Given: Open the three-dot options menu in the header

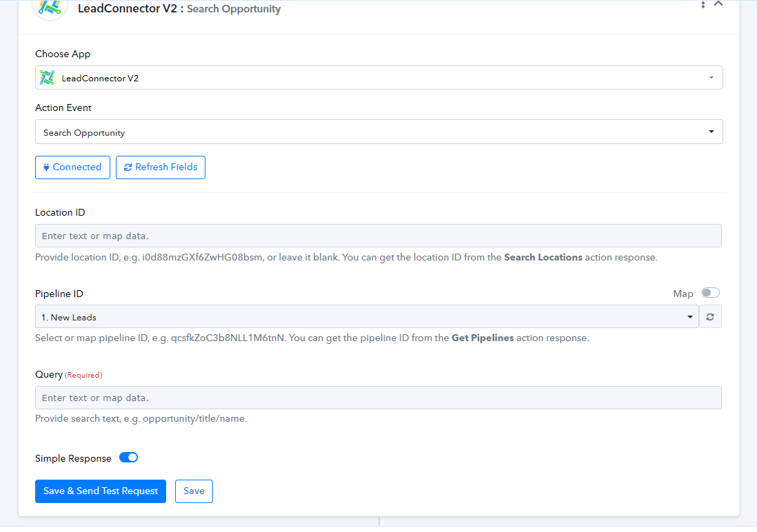Looking at the screenshot, I should [703, 4].
